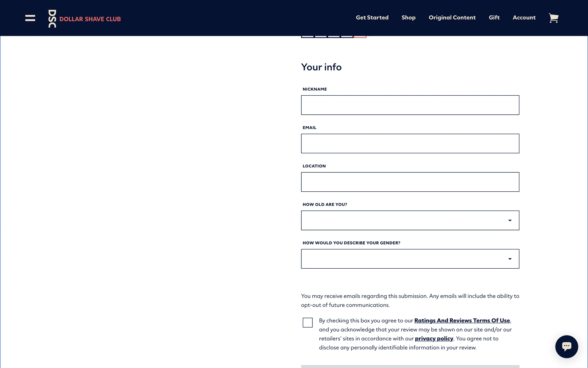
Task: Open the Original Content page
Action: 452,18
